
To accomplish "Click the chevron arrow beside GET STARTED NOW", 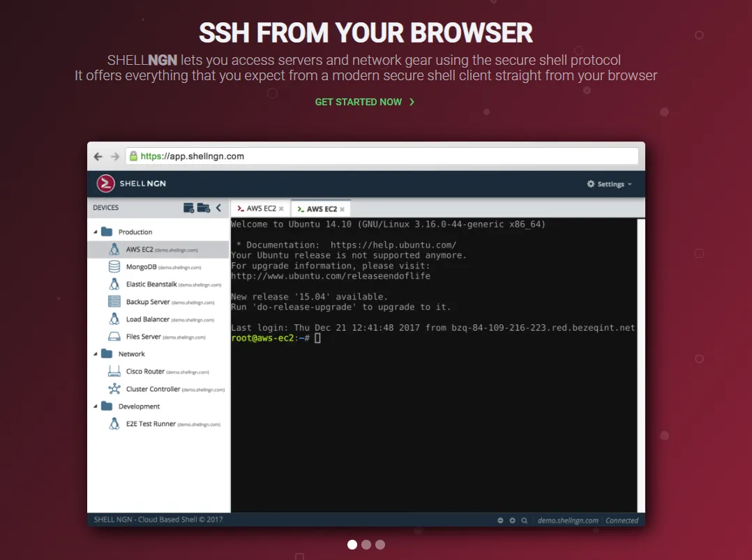I will click(x=412, y=102).
